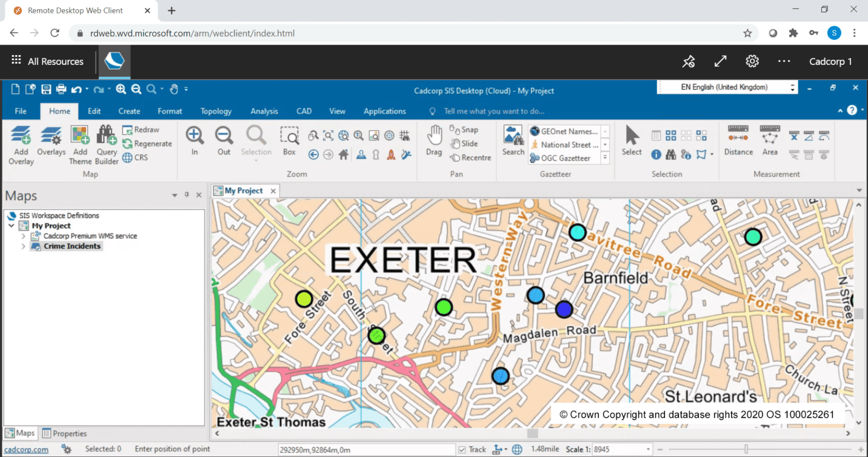Toggle the Track checkbox in status bar
Image resolution: width=868 pixels, height=457 pixels.
[463, 449]
